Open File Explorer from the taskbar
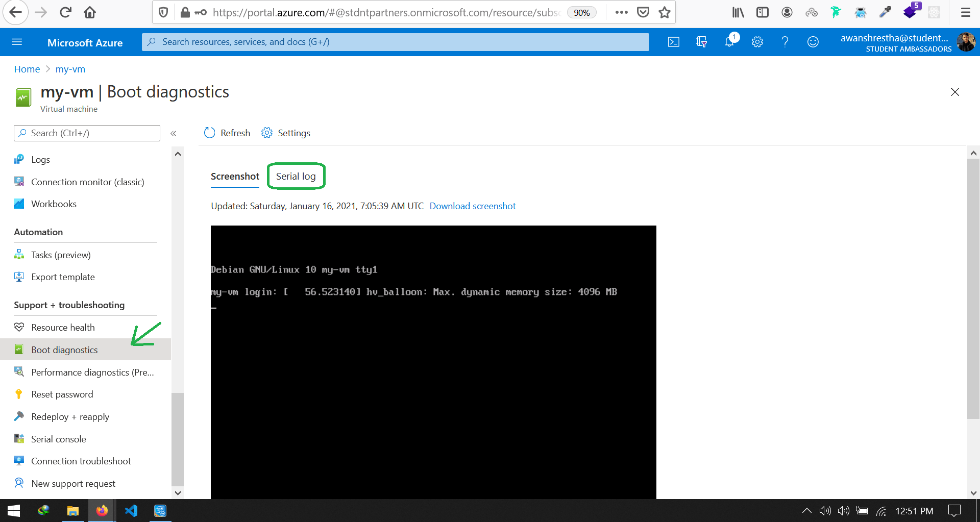This screenshot has height=522, width=980. pyautogui.click(x=73, y=511)
